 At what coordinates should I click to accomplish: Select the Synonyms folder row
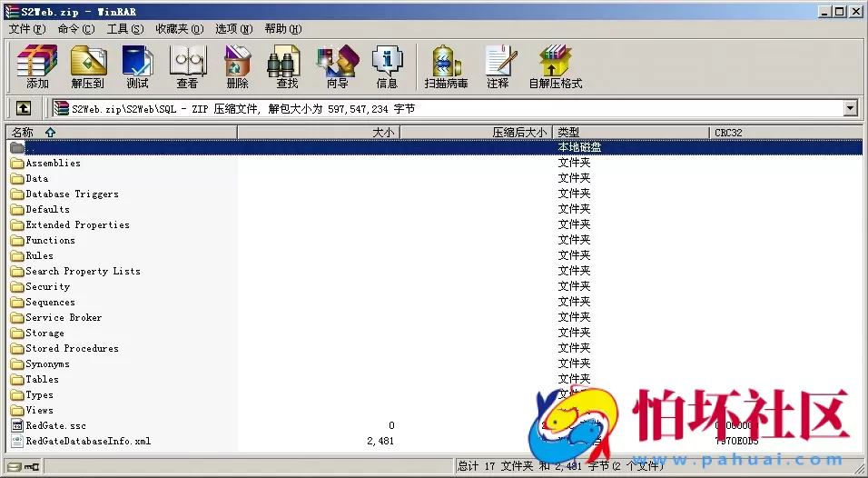pyautogui.click(x=436, y=363)
